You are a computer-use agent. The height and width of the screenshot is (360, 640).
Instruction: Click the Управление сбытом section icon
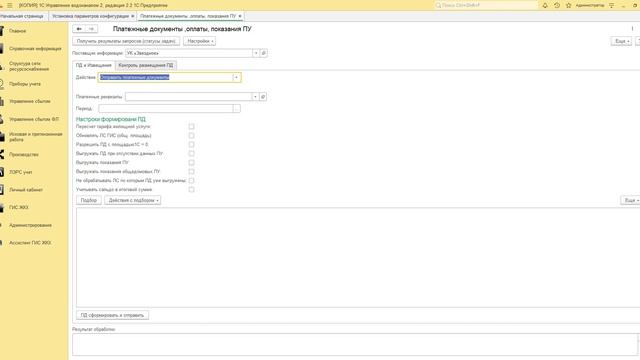(2, 101)
